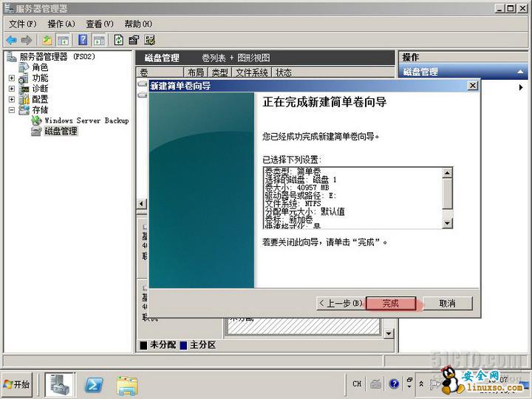
Task: Click the green refresh toolbar icon
Action: pos(118,40)
